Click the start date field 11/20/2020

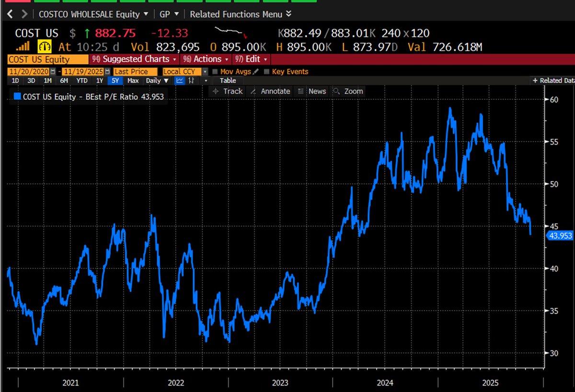tap(29, 71)
